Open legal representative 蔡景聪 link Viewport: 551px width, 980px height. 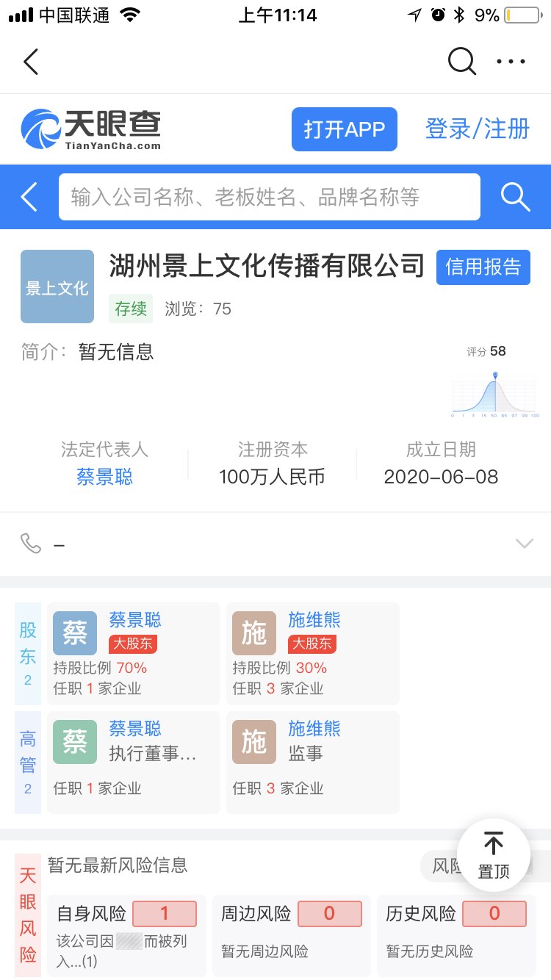point(104,478)
